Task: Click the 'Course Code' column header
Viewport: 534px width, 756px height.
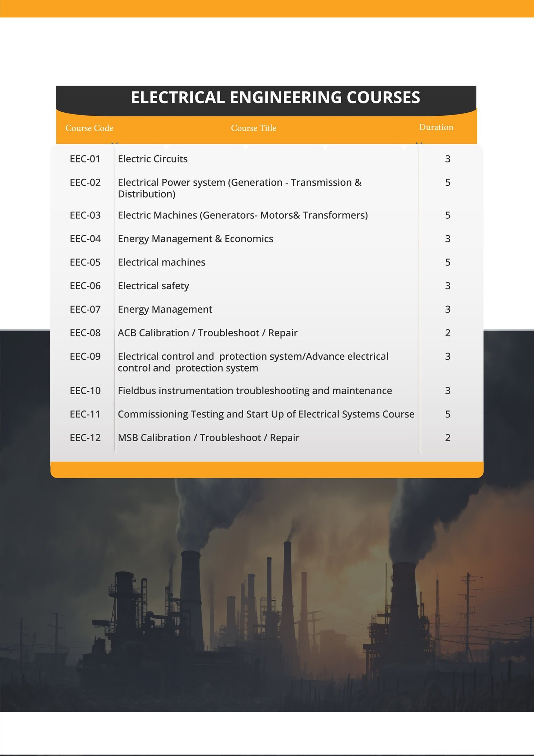Action: (x=89, y=128)
